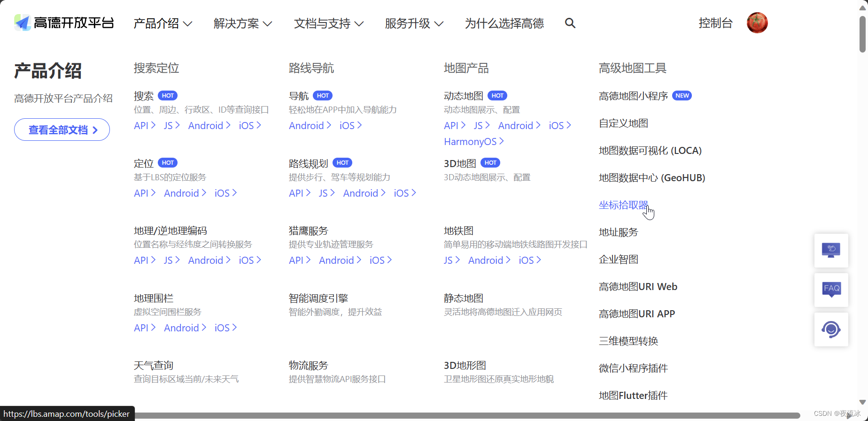
Task: Open 猎鹰服务 Android link
Action: (x=340, y=260)
